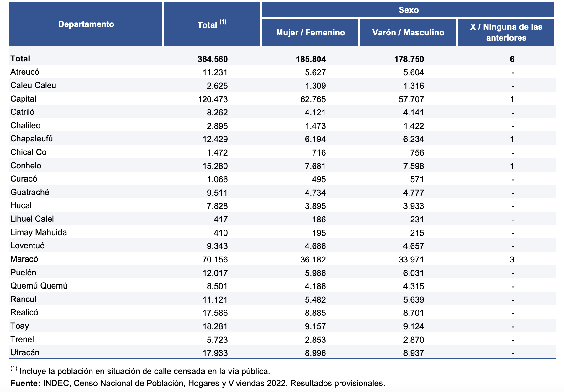Click the Utracán row label
This screenshot has width=564, height=392.
[25, 352]
